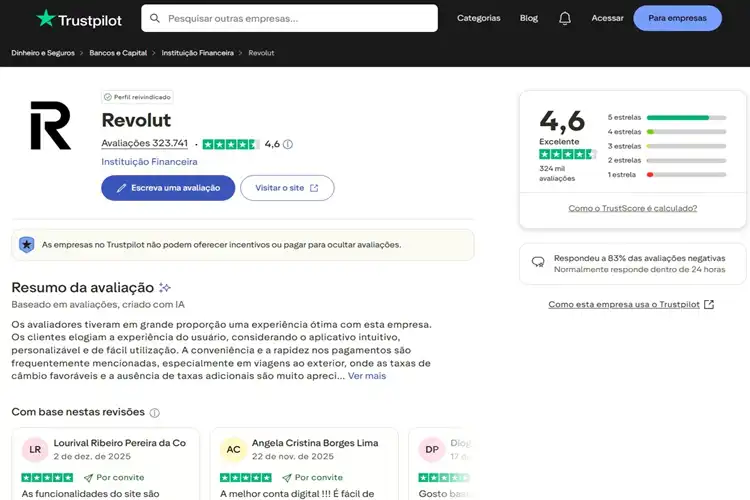
Task: Select the 2 estrelas rating row
Action: click(x=667, y=160)
